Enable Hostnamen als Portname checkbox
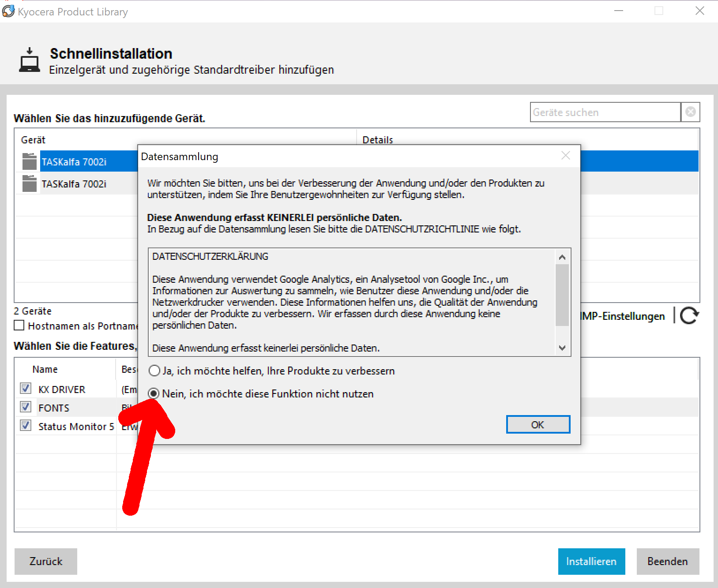The width and height of the screenshot is (718, 588). [19, 326]
